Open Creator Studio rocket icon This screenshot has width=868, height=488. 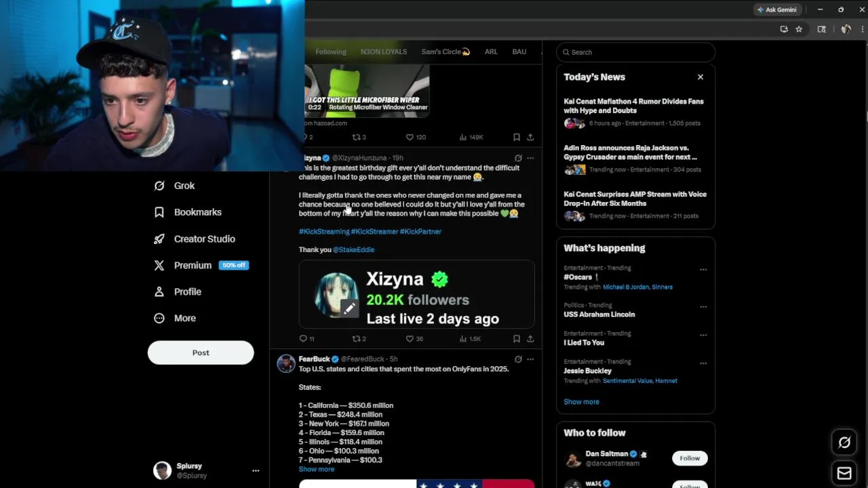click(x=159, y=239)
